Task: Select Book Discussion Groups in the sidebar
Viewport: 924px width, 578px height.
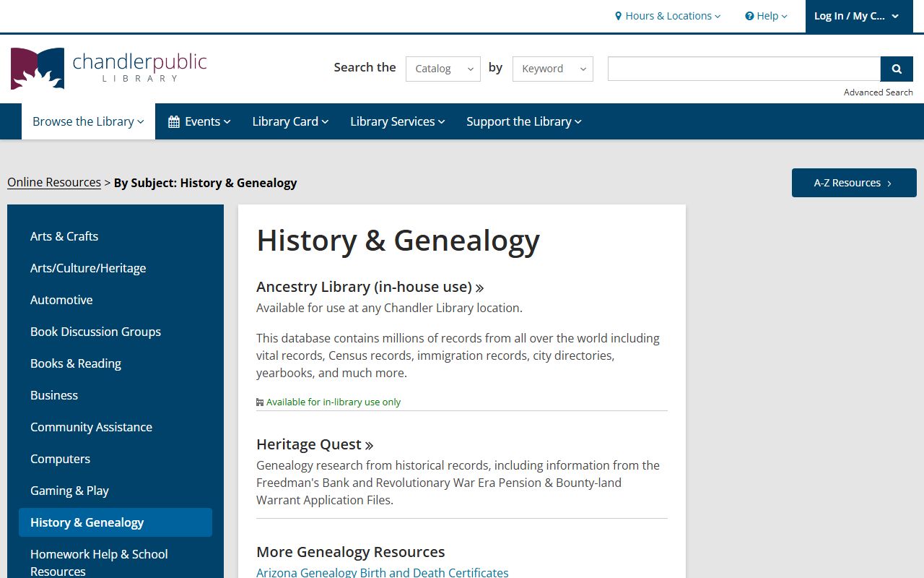Action: point(115,332)
